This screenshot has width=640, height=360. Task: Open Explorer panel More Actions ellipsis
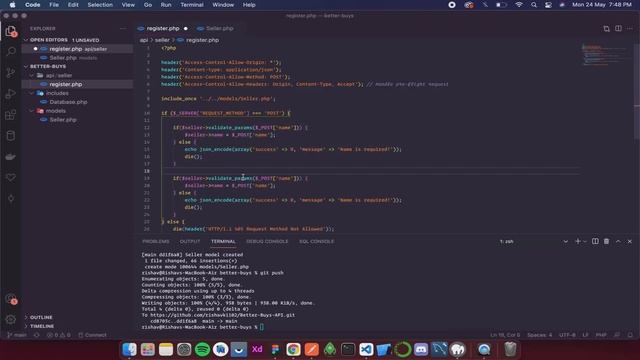(123, 29)
